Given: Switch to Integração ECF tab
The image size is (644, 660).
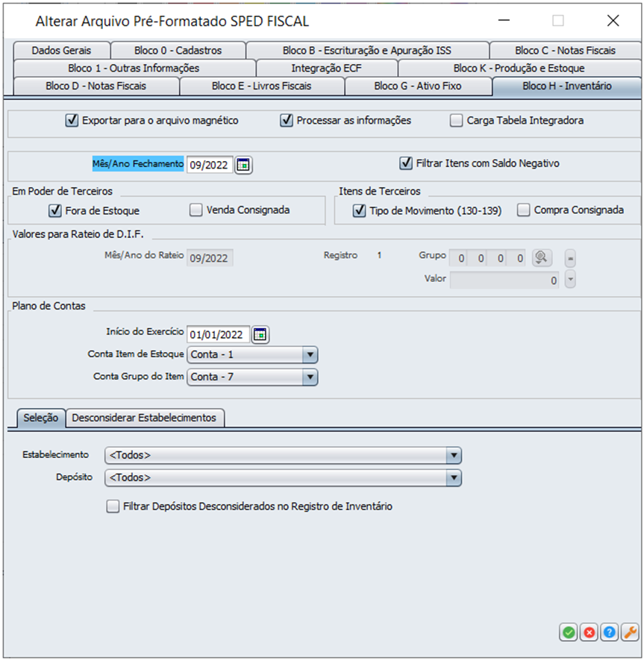Looking at the screenshot, I should pos(327,68).
